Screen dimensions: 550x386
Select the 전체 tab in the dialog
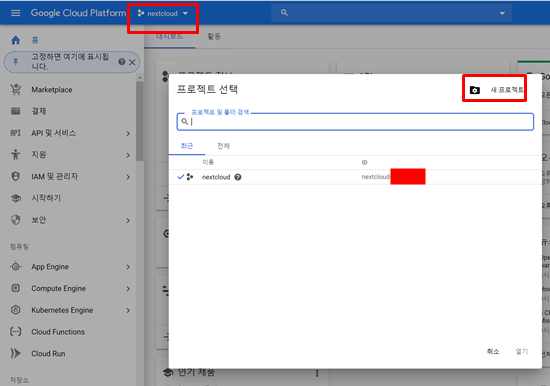click(x=223, y=146)
